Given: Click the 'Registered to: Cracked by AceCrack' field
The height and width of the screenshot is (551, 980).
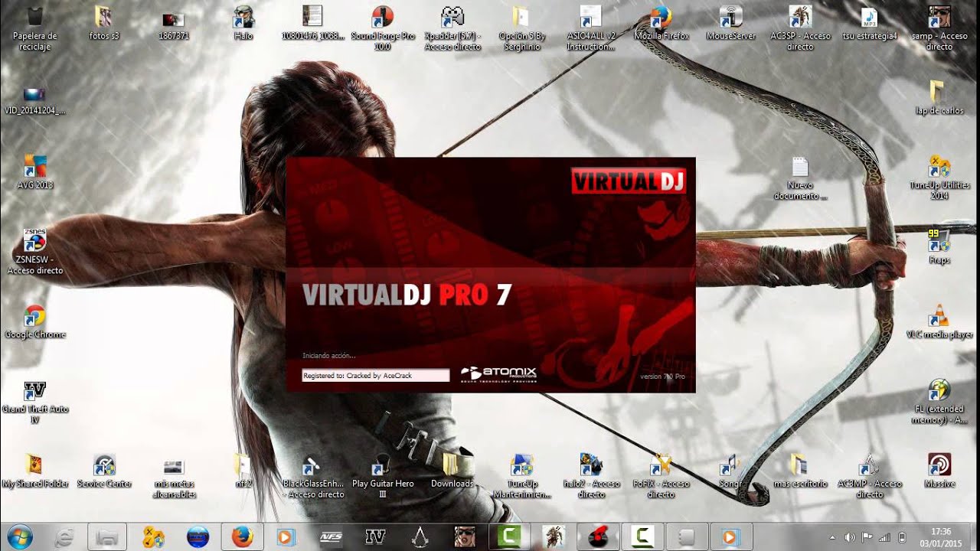Looking at the screenshot, I should (376, 376).
